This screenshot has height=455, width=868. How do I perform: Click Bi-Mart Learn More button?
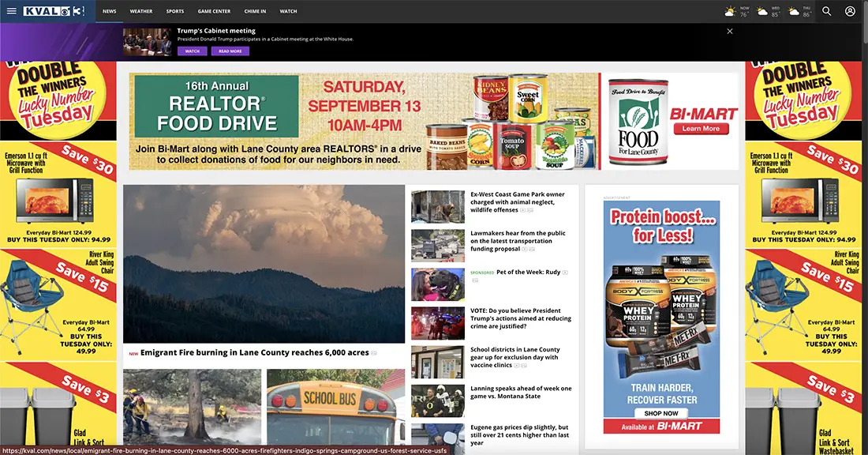coord(701,129)
